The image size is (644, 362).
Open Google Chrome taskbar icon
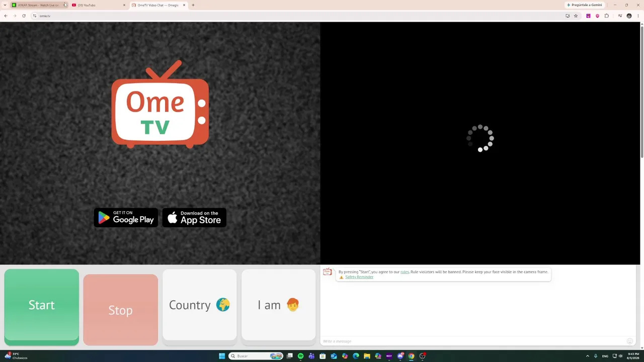pyautogui.click(x=411, y=356)
